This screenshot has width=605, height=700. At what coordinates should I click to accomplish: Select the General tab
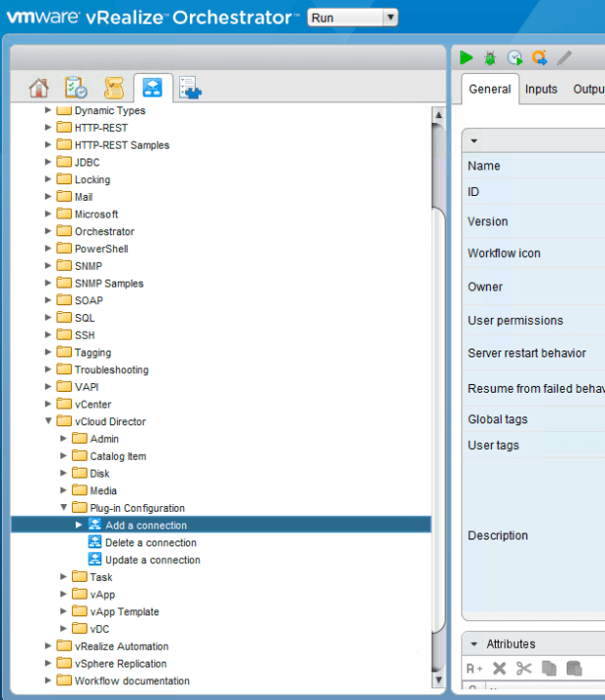(489, 90)
